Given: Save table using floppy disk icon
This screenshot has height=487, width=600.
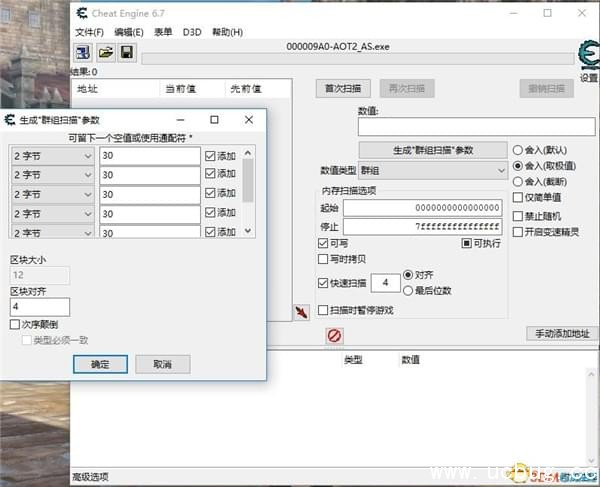Looking at the screenshot, I should pyautogui.click(x=127, y=52).
